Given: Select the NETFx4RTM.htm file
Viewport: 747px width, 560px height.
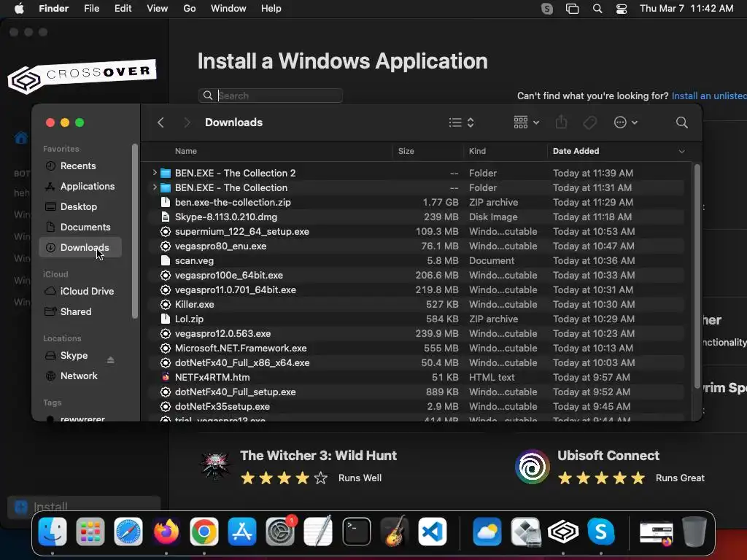Looking at the screenshot, I should pos(417,377).
